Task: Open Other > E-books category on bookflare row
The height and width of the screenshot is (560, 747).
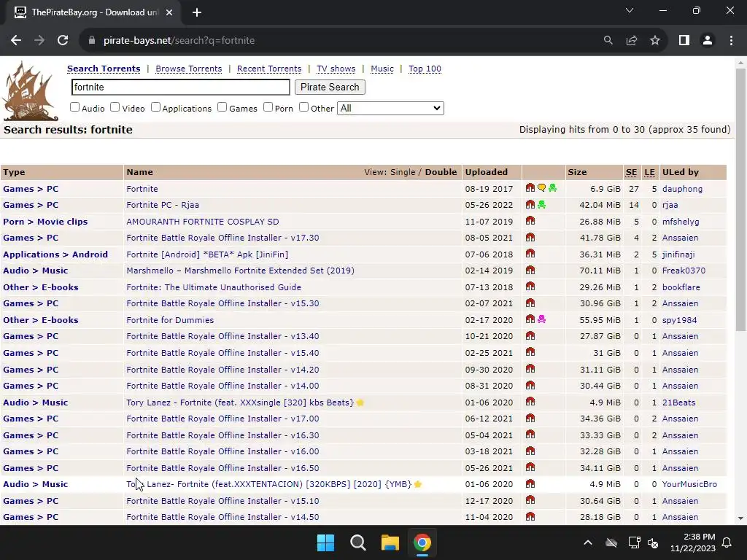Action: click(x=41, y=287)
